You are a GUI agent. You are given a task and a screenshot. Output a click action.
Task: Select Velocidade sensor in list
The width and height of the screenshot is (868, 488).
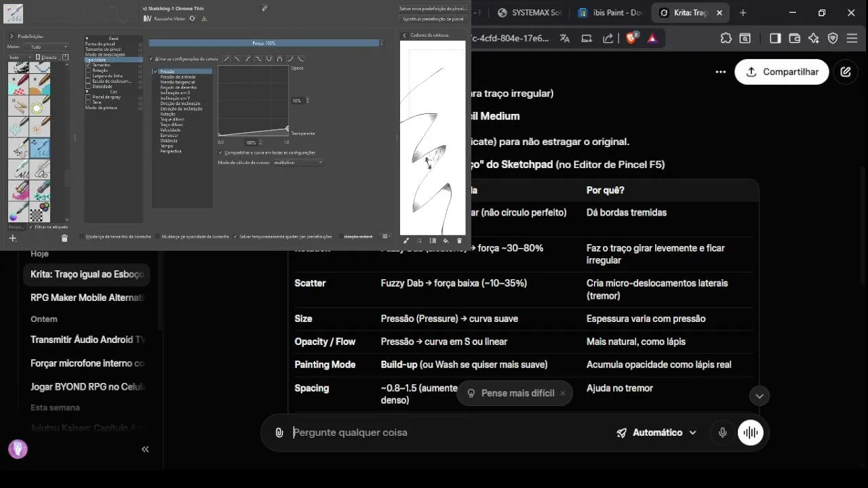(x=170, y=129)
